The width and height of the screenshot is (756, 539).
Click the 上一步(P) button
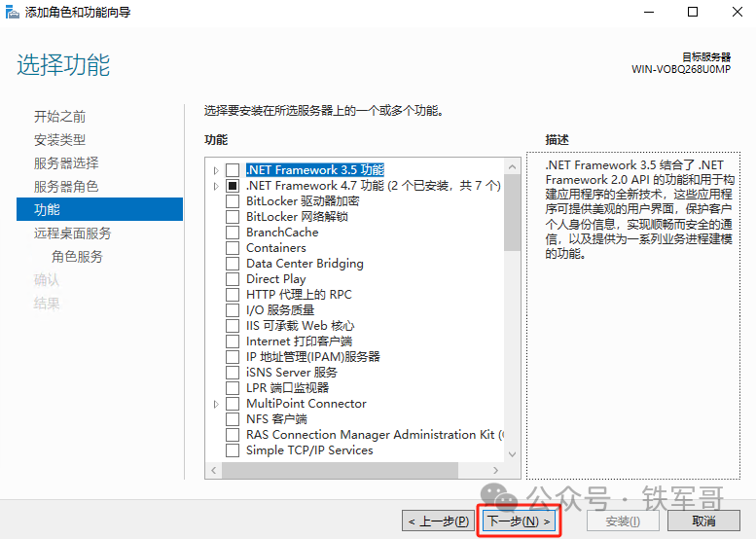tap(438, 521)
